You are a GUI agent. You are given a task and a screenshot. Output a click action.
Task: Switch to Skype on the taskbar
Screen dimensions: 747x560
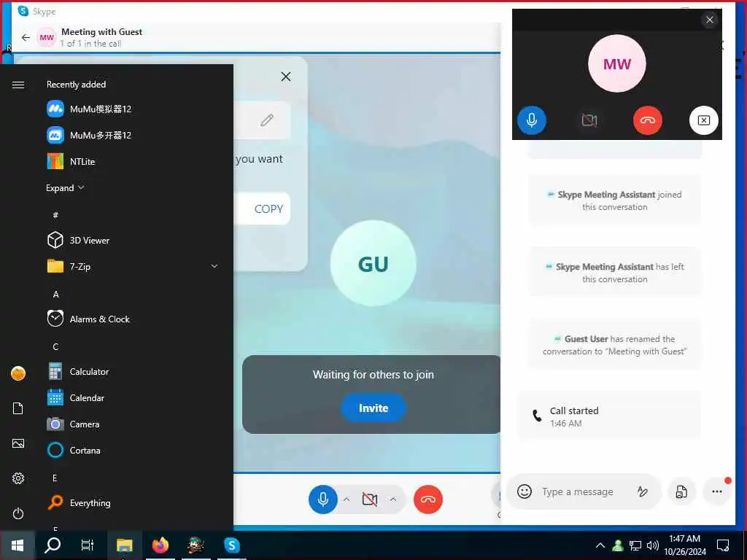[232, 545]
